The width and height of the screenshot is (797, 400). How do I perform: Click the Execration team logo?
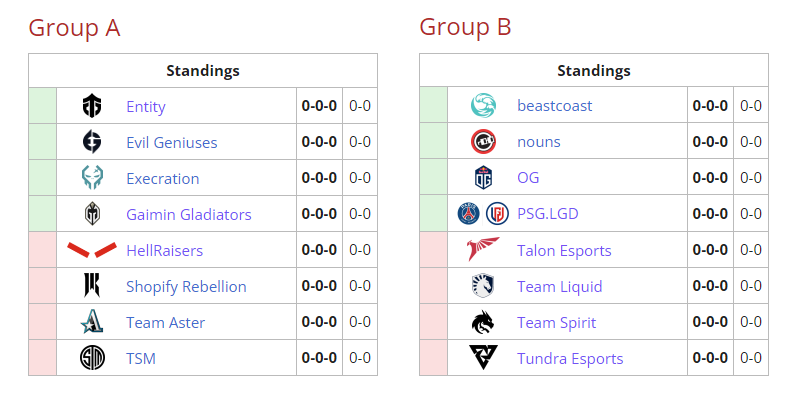pyautogui.click(x=92, y=178)
